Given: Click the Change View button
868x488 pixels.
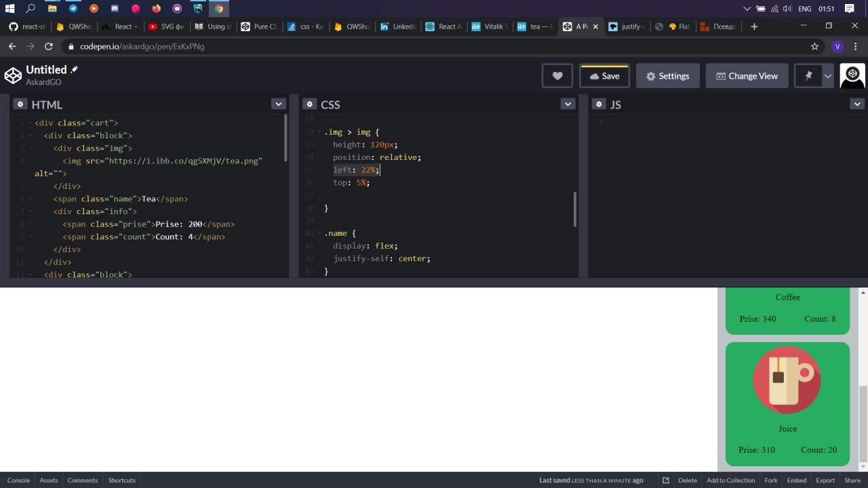Looking at the screenshot, I should [x=747, y=76].
